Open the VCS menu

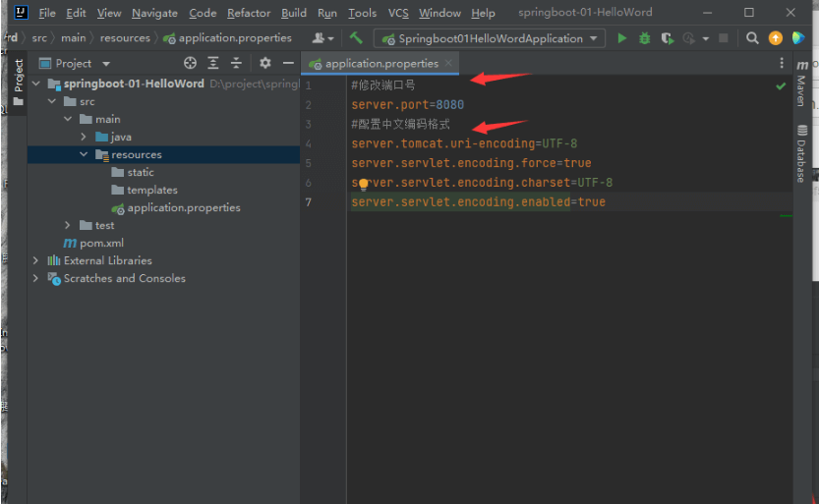point(398,13)
